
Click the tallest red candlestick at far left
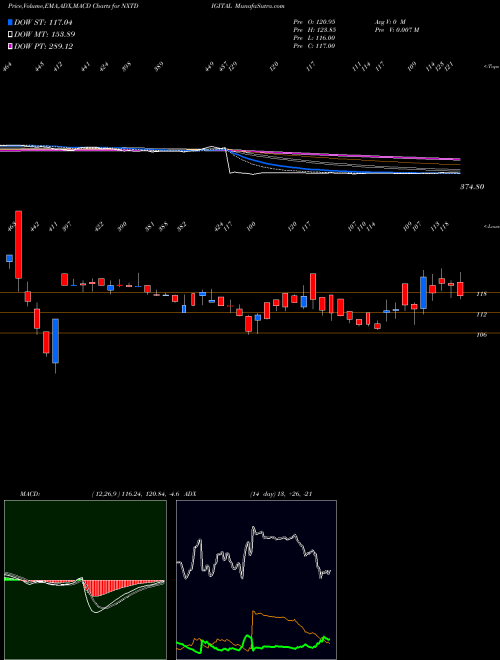pyautogui.click(x=19, y=245)
